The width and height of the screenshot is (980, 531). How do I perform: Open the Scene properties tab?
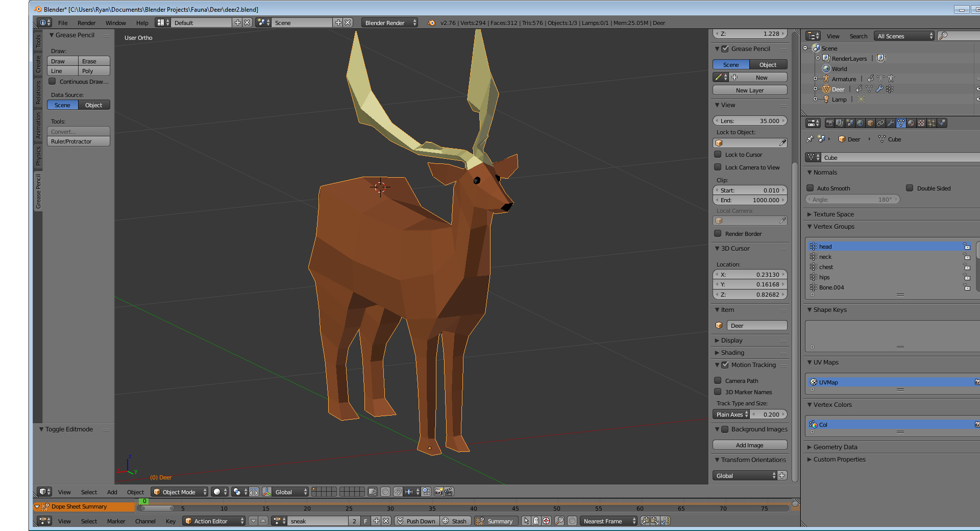click(x=850, y=123)
